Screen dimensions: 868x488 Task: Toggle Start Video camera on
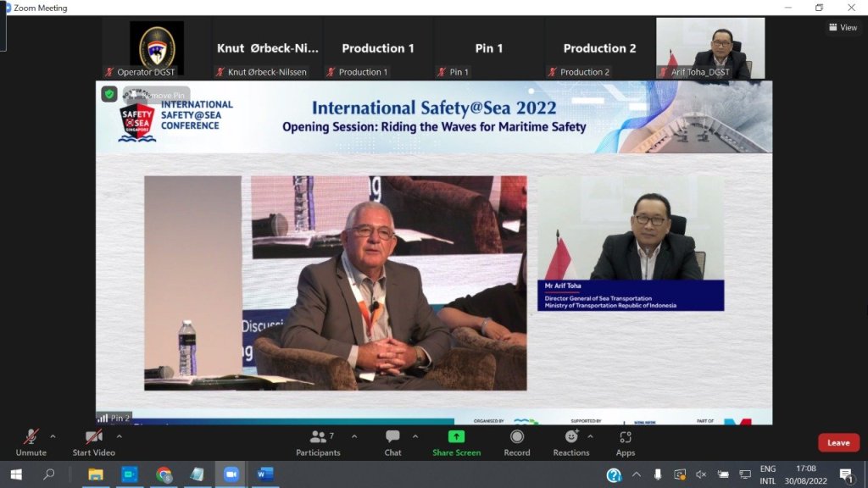click(93, 437)
